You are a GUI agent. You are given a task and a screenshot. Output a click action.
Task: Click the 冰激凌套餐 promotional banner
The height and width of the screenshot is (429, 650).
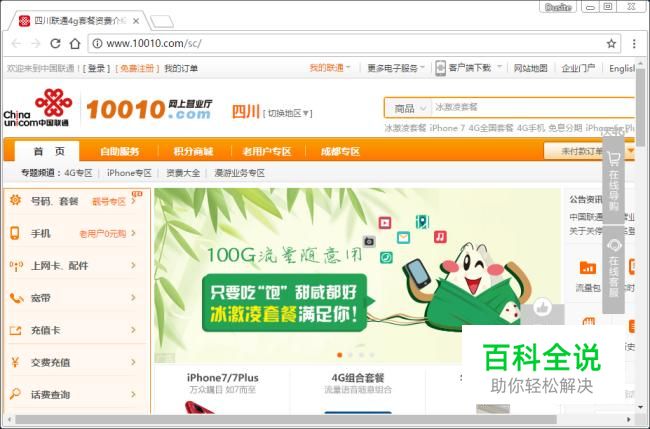pyautogui.click(x=357, y=276)
